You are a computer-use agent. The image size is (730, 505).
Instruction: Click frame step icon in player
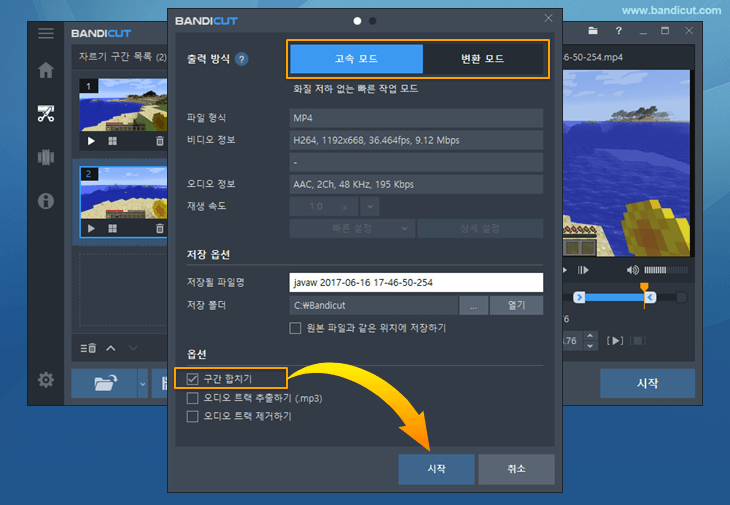click(583, 270)
